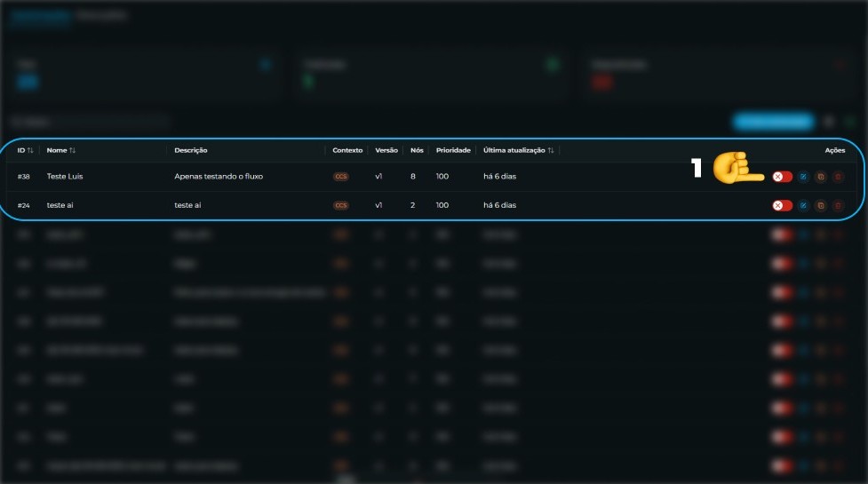The width and height of the screenshot is (868, 484).
Task: Duplicate the teste ai flow
Action: tap(821, 205)
